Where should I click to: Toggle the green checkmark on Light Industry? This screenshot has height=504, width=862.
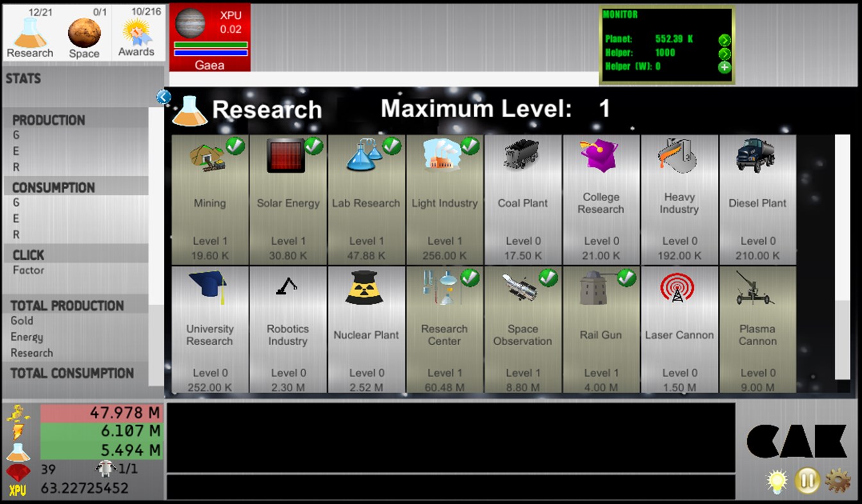coord(470,146)
